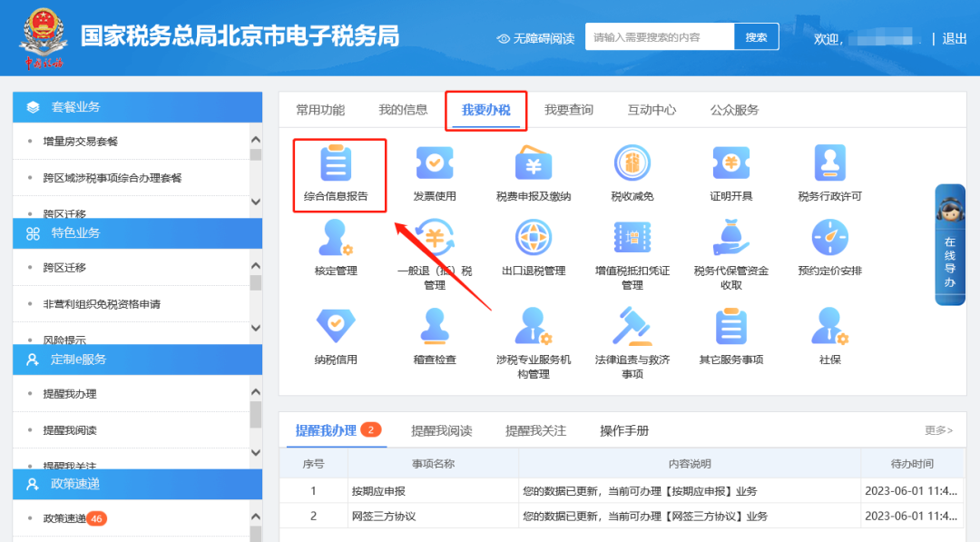
Task: Click the 待办时间 column header
Action: coord(912,464)
